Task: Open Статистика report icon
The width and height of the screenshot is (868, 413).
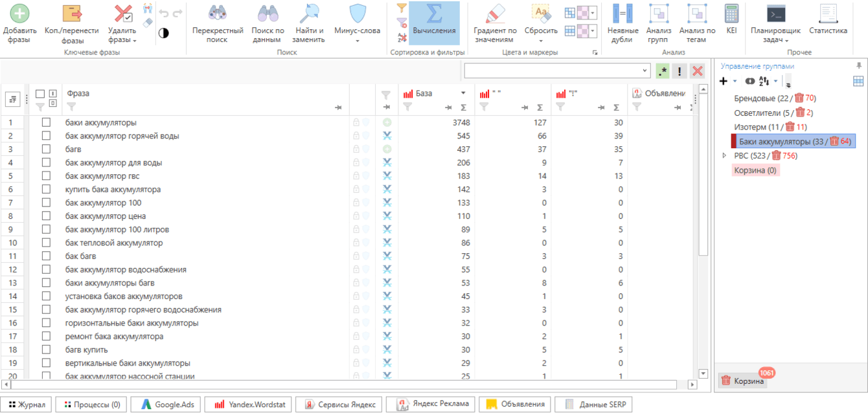Action: (828, 13)
